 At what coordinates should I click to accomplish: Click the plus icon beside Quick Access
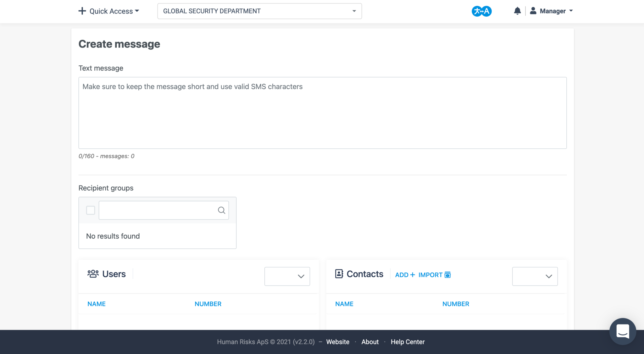coord(82,11)
